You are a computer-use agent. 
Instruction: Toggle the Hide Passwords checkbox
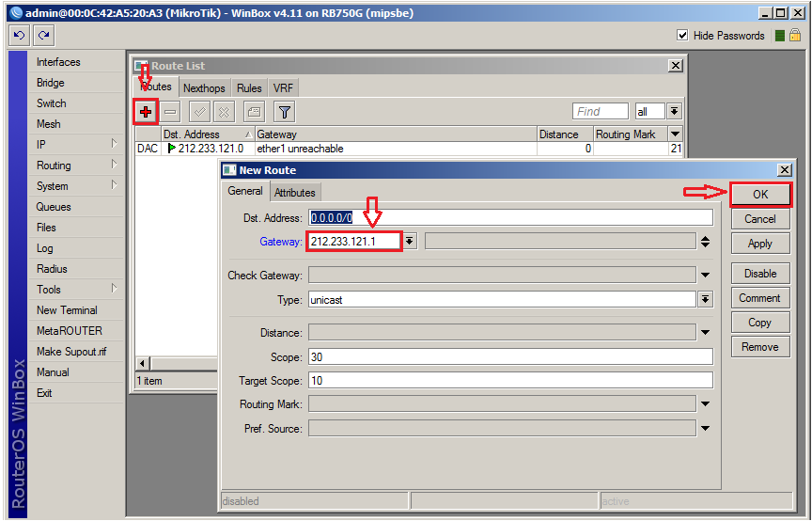coord(682,36)
